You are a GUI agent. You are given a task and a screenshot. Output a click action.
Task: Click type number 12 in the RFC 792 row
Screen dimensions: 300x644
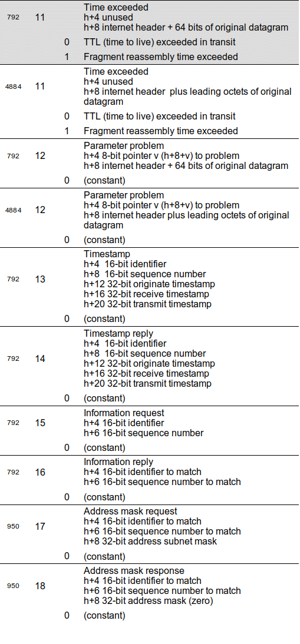pyautogui.click(x=40, y=156)
